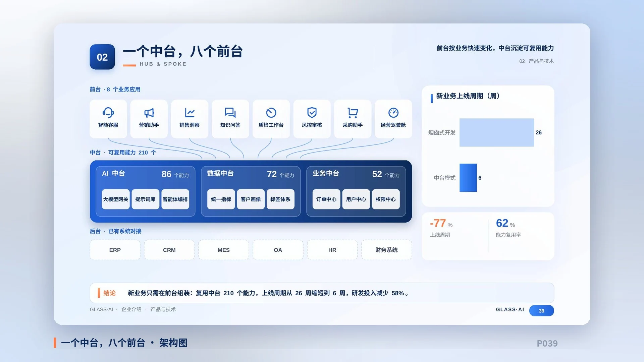Select the 订单中心 chip

coord(326,199)
